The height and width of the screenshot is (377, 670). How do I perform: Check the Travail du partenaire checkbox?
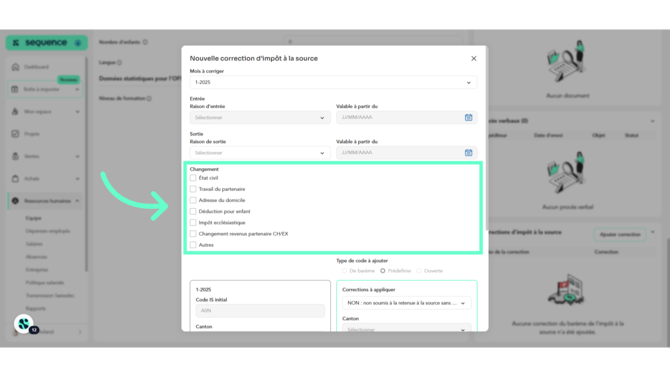pyautogui.click(x=193, y=189)
